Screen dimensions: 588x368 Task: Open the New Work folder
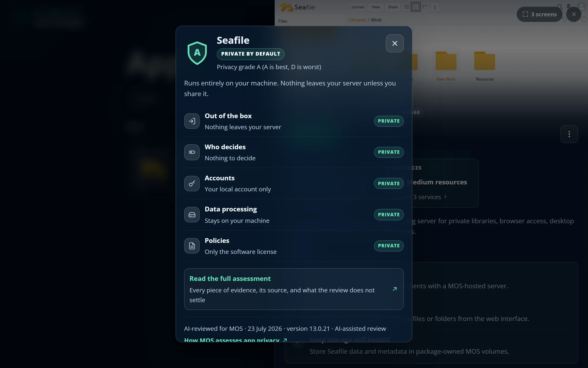446,66
